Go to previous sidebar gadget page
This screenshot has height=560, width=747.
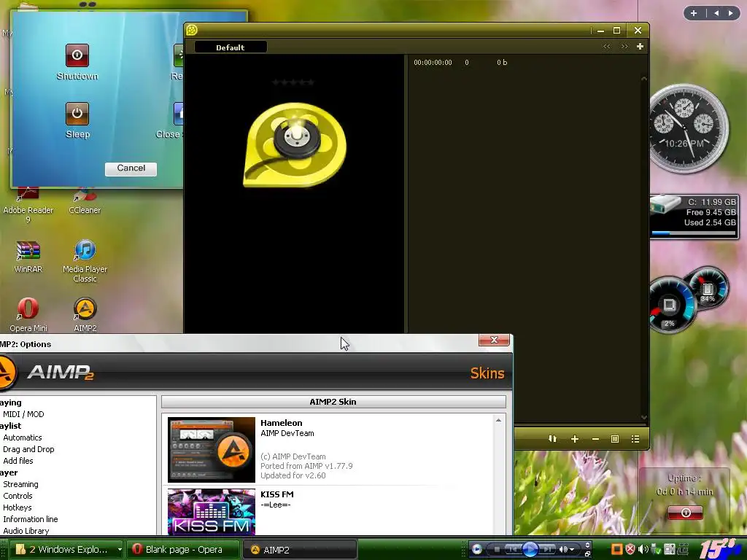[x=716, y=13]
